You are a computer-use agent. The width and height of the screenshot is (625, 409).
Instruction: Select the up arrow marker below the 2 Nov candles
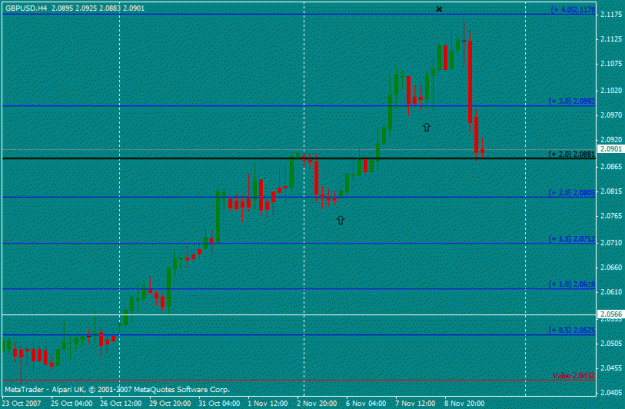point(340,220)
